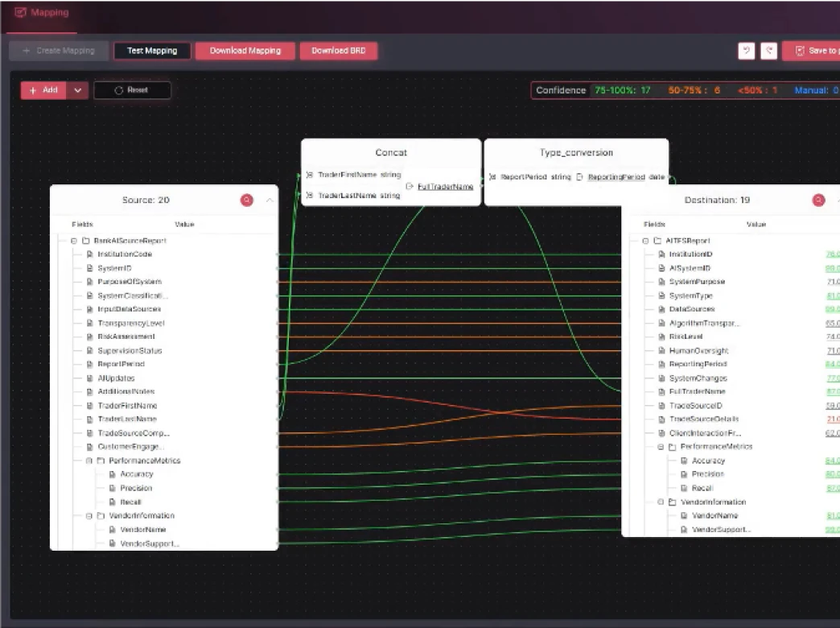840x628 pixels.
Task: Click the input port icon beside ReportPeriod
Action: [494, 176]
